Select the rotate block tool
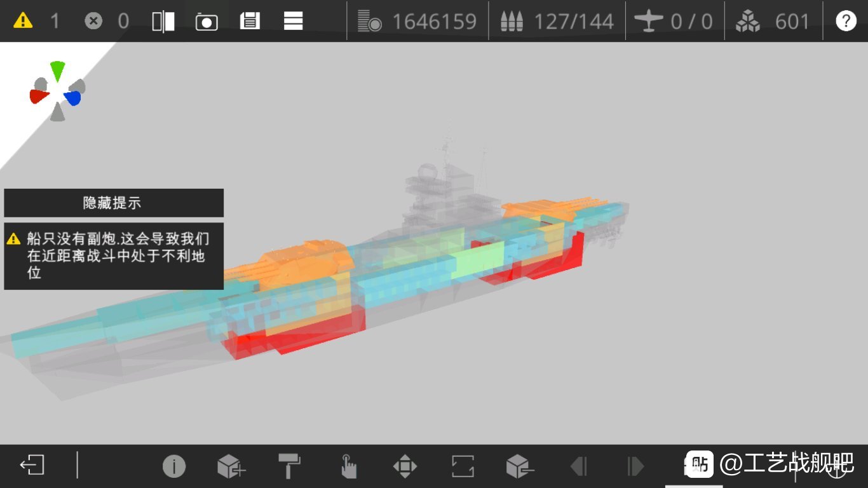 [x=463, y=466]
